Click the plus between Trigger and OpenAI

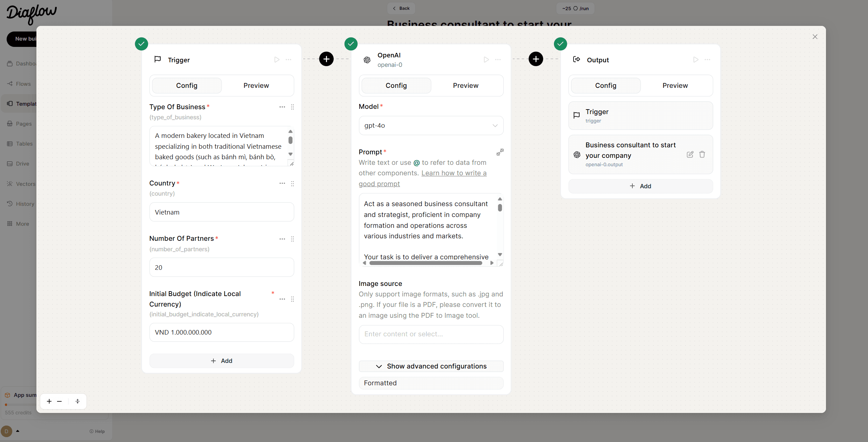point(326,59)
